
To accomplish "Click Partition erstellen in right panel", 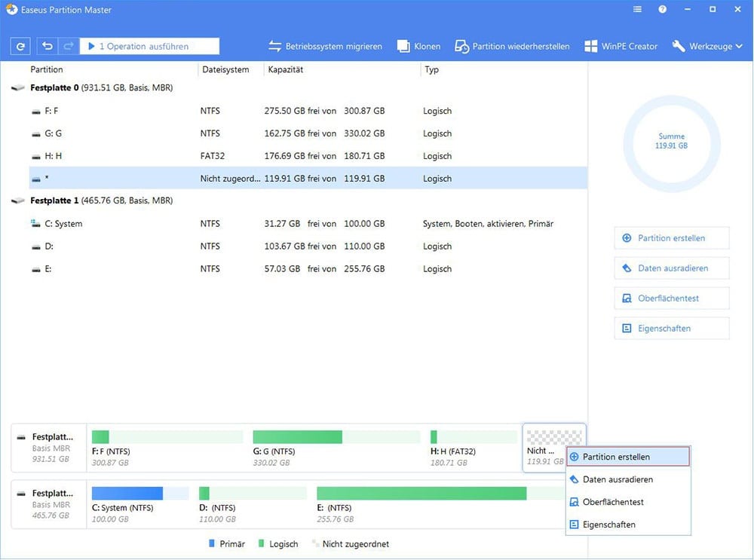I will (672, 238).
